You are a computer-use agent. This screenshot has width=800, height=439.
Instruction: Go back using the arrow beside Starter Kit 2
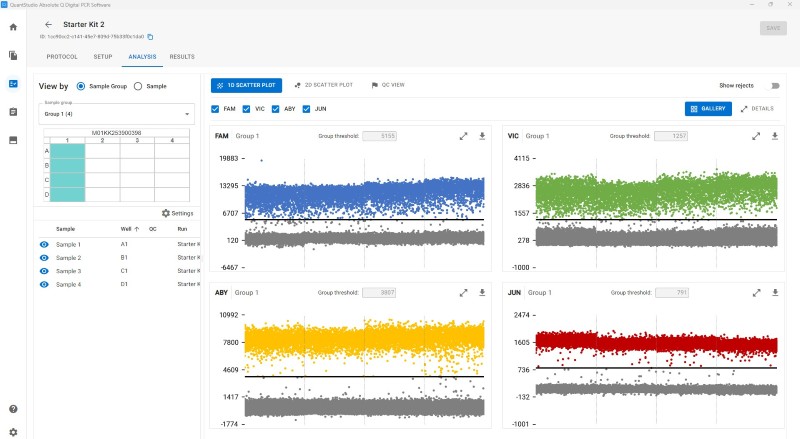[48, 25]
